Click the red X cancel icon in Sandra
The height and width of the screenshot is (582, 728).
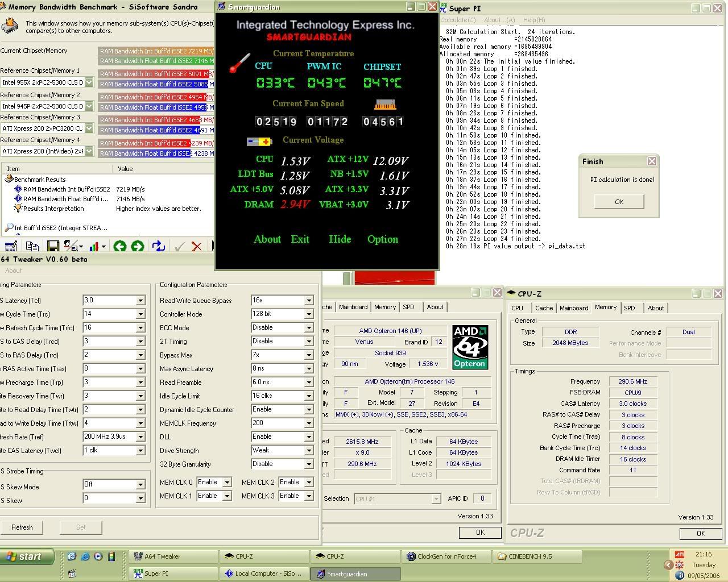point(197,246)
